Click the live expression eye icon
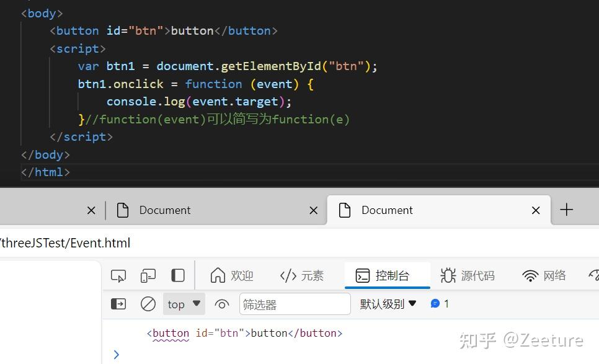 [221, 304]
